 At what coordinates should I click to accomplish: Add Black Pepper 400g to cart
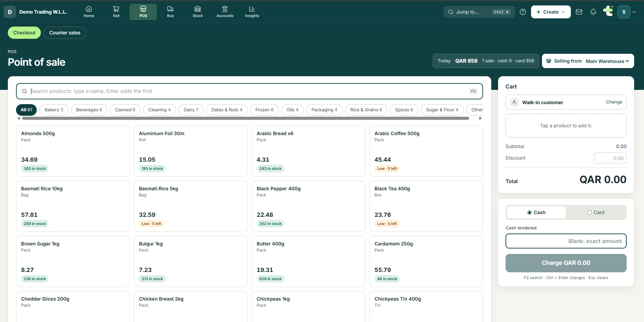(x=309, y=206)
